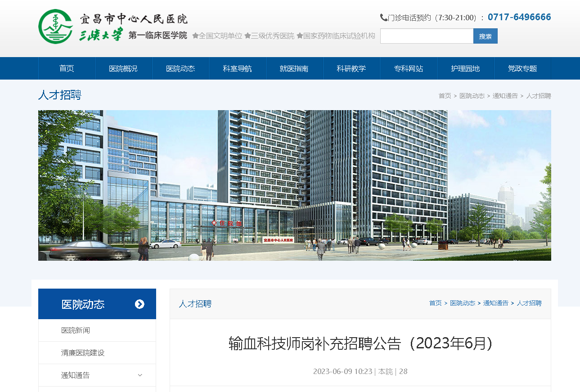Screen dimensions: 580x392
Task: Click 首页 in the top gray breadcrumb
Action: (445, 96)
